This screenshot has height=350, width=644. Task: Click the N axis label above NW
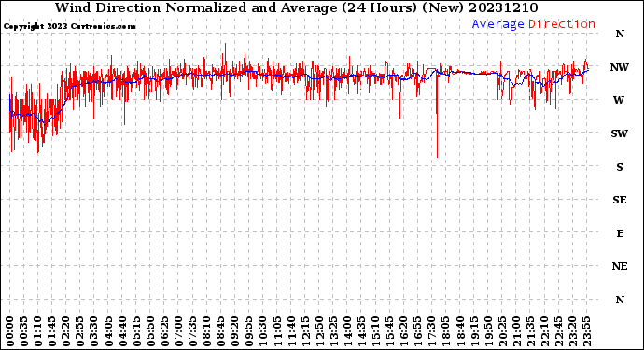click(x=620, y=34)
